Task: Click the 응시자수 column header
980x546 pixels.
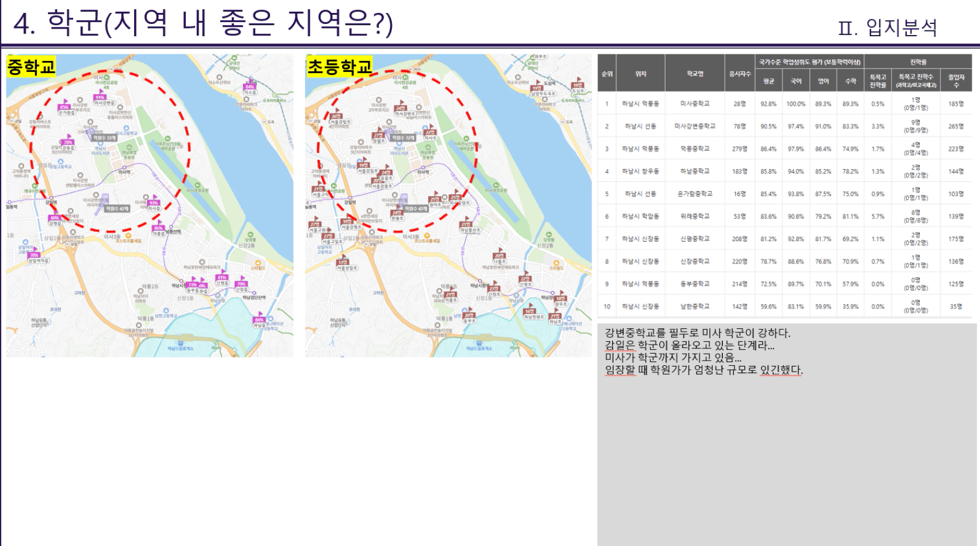Action: 740,74
